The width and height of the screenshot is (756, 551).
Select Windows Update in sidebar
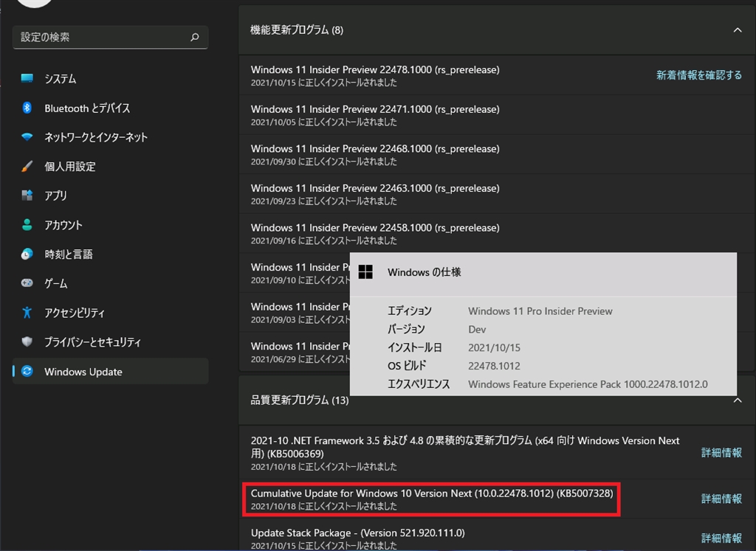point(111,371)
